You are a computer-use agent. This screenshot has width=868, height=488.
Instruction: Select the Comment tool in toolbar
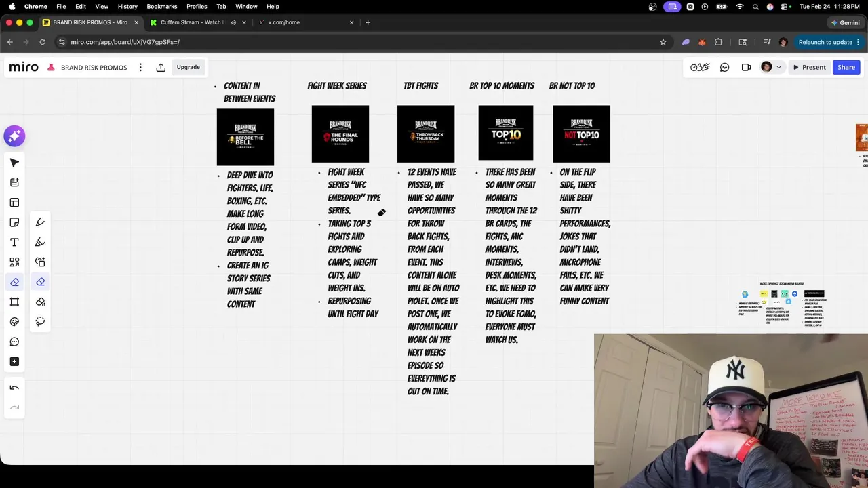14,342
